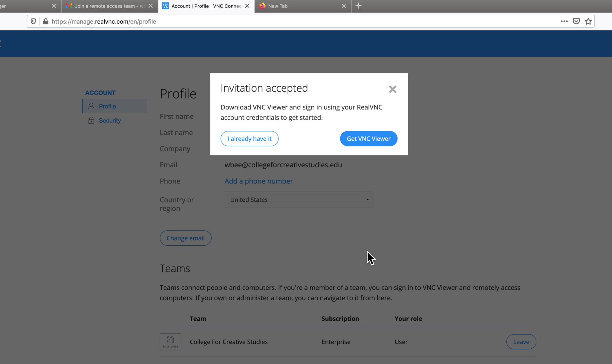612x364 pixels.
Task: Click the tracking protection shield icon
Action: (33, 21)
